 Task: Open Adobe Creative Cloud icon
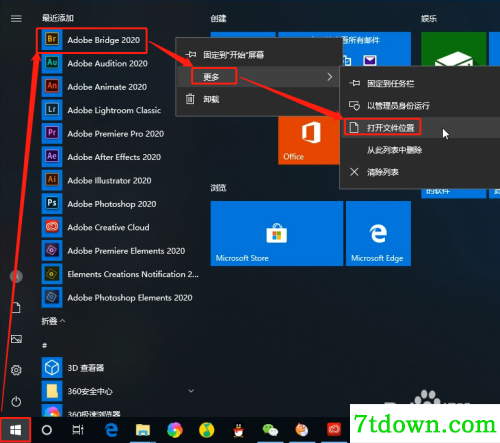coord(52,227)
